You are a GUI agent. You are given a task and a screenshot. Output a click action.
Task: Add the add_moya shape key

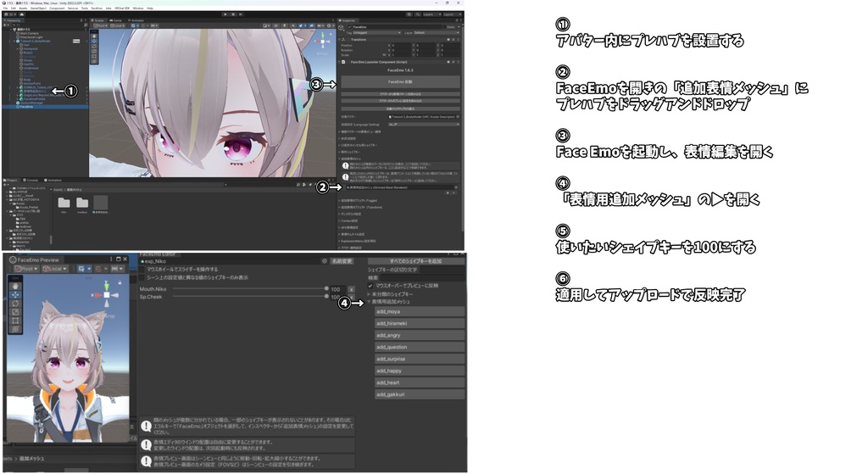tap(420, 312)
